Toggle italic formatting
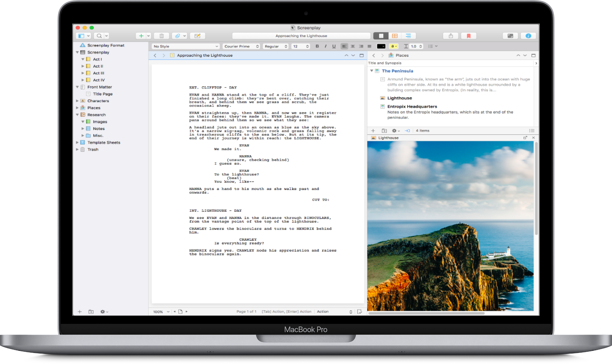Screen dimensions: 612x364 click(x=325, y=46)
